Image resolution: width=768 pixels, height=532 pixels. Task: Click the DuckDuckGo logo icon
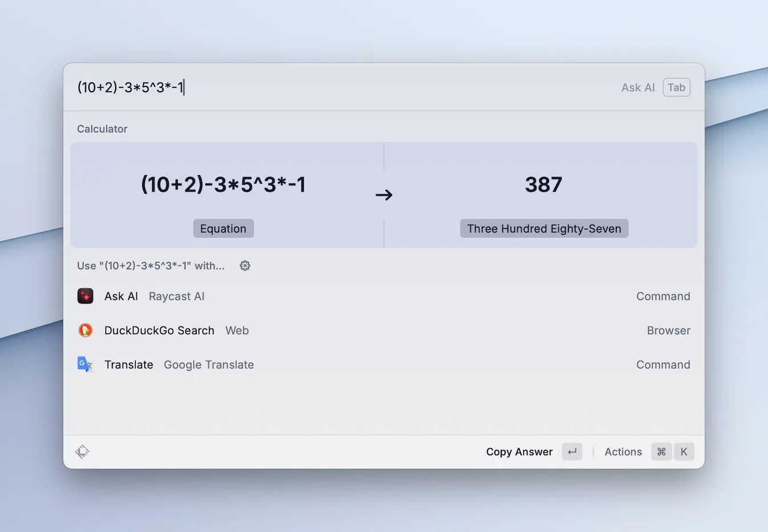pyautogui.click(x=85, y=330)
